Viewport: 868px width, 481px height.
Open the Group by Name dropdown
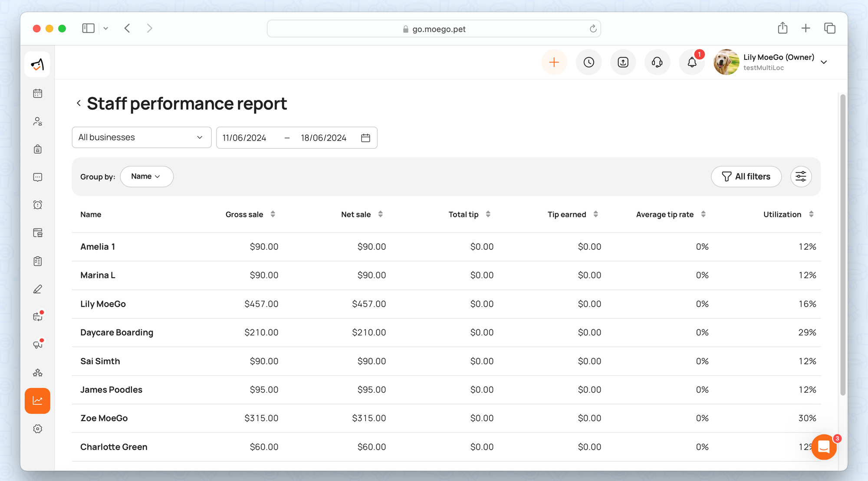point(146,177)
